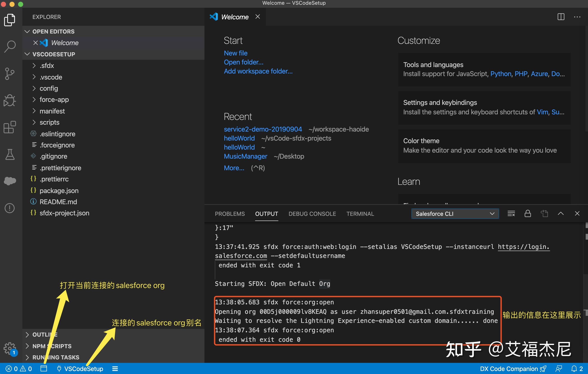Open the README.md file
Viewport: 588px width, 374px height.
coord(113,202)
